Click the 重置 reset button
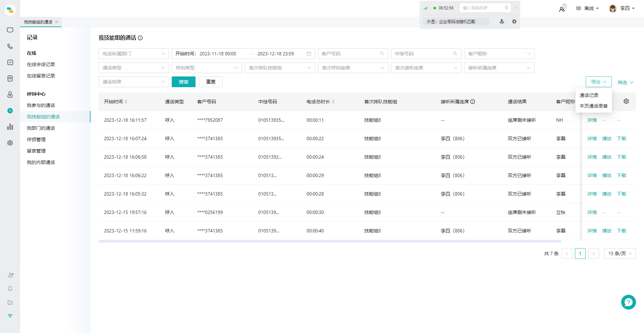 [x=211, y=82]
